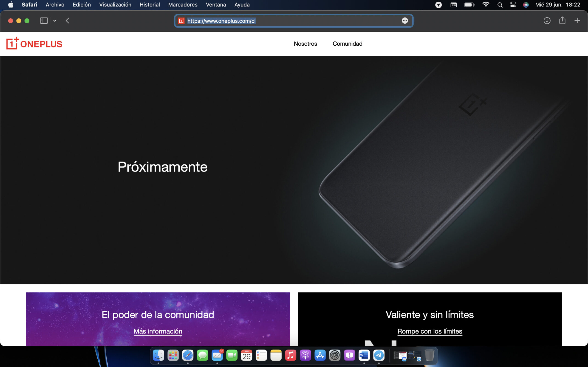Click the Rompe con los límites link
Viewport: 588px width, 367px height.
430,331
